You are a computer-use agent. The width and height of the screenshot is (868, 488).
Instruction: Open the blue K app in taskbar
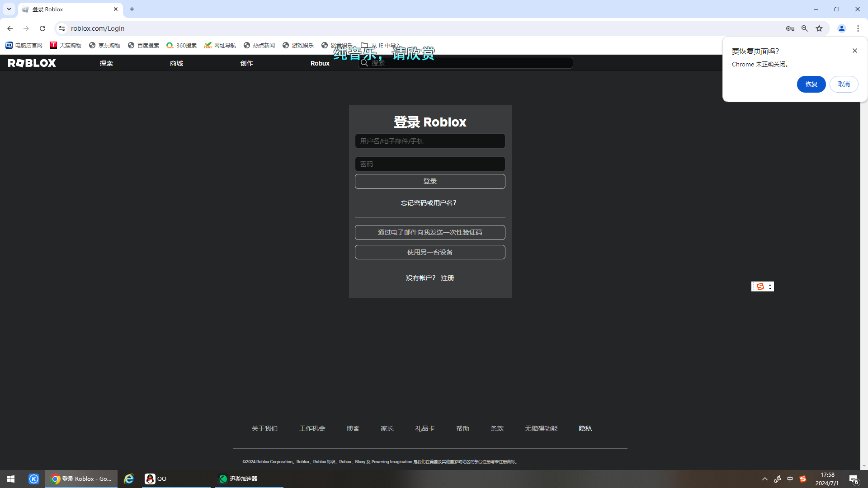34,479
